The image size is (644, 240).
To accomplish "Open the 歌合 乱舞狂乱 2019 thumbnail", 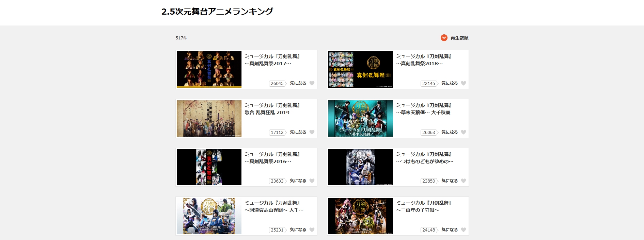I will point(209,118).
